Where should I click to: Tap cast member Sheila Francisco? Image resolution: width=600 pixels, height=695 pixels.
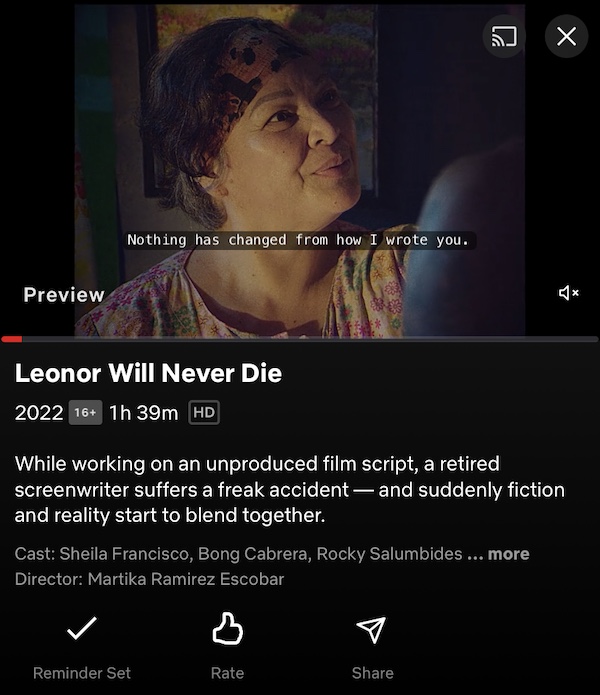point(124,554)
